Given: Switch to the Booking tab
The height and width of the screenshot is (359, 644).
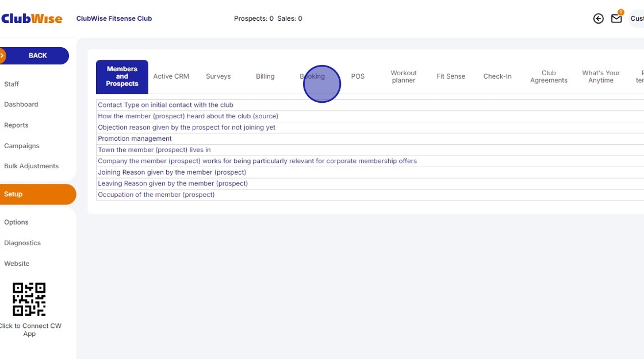Looking at the screenshot, I should [x=312, y=76].
